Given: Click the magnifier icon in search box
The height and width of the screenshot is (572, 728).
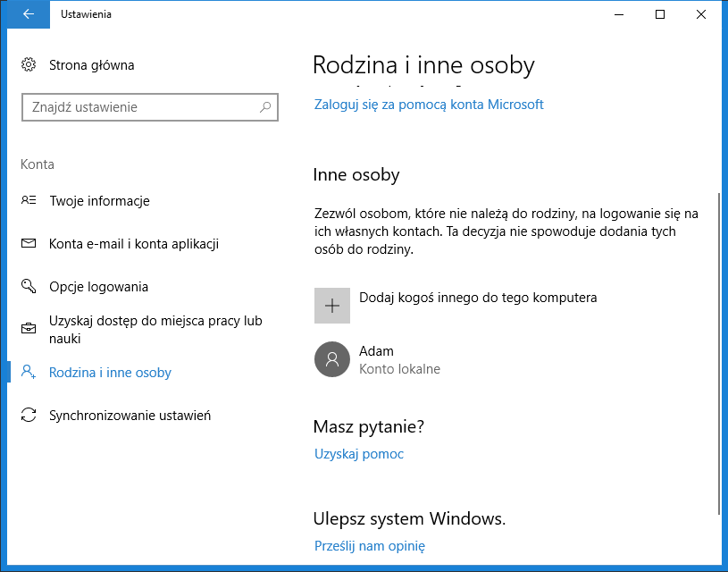Looking at the screenshot, I should pos(265,107).
